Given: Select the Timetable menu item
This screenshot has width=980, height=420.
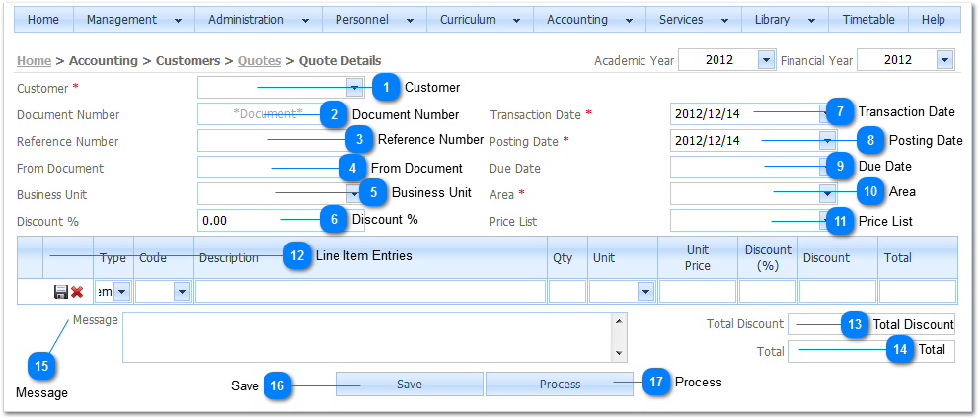Looking at the screenshot, I should point(868,20).
